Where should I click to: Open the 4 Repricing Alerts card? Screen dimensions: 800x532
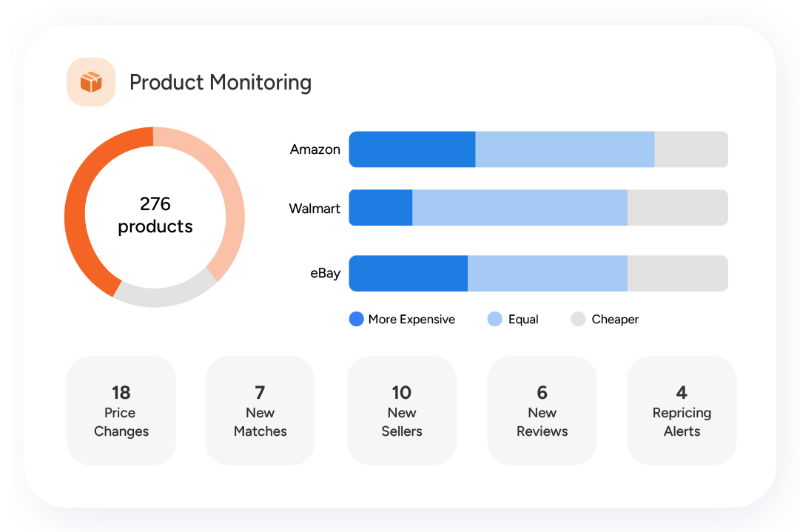pos(682,411)
